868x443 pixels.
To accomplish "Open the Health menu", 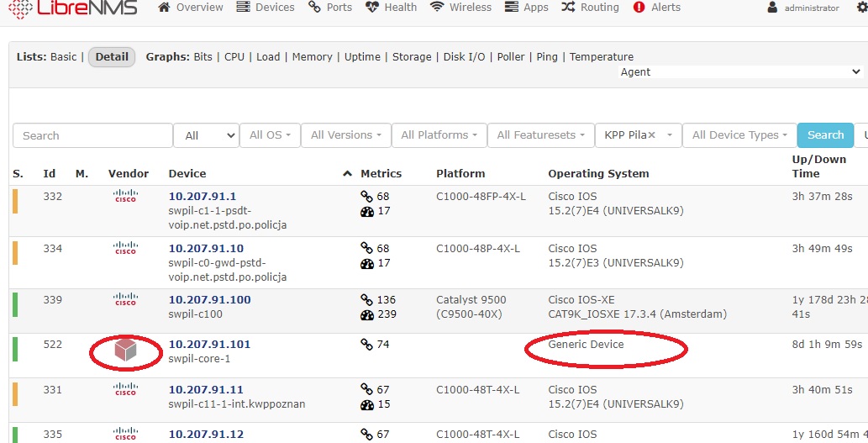I will tap(391, 8).
